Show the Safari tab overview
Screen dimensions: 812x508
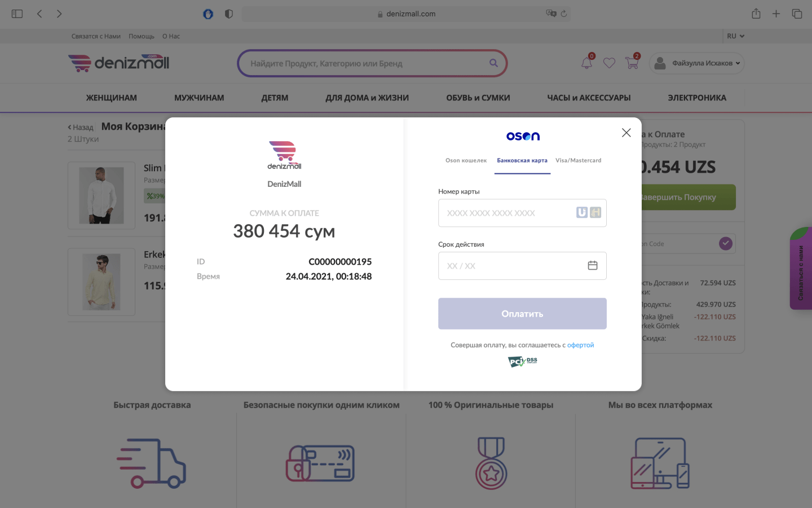[x=797, y=14]
